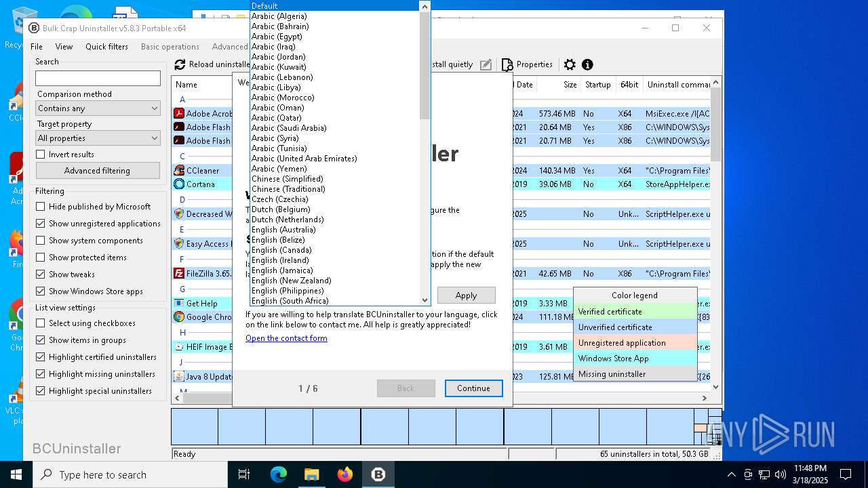
Task: Click the Advanced filtering button
Action: tap(98, 171)
